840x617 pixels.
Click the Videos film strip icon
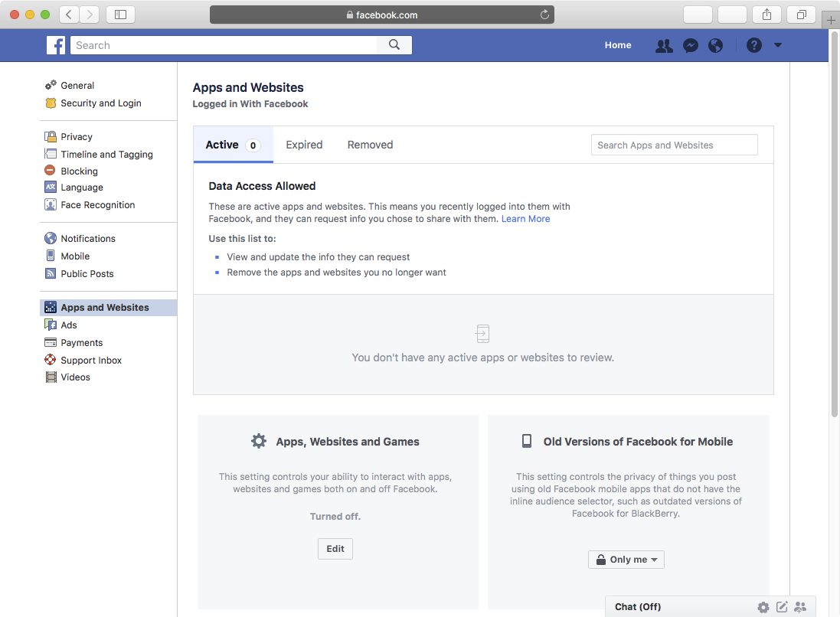coord(51,377)
